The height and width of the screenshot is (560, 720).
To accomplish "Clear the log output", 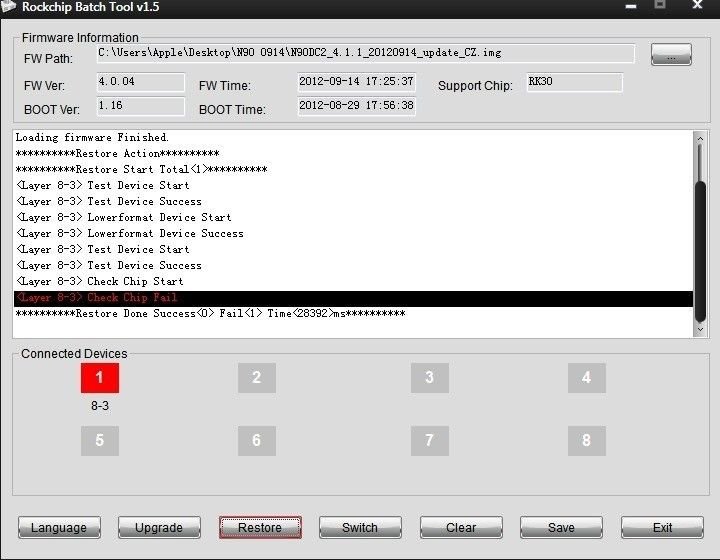I will (461, 527).
